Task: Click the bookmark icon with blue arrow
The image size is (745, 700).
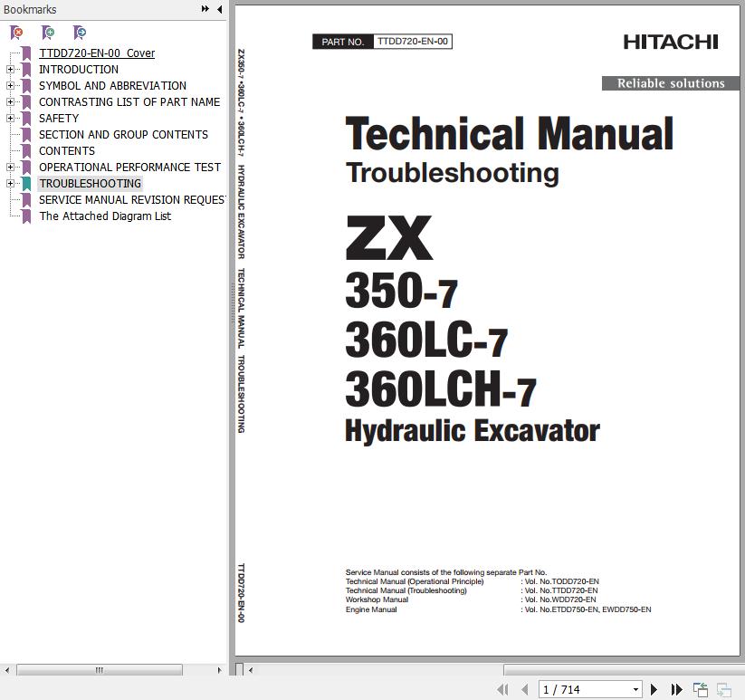Action: 80,33
